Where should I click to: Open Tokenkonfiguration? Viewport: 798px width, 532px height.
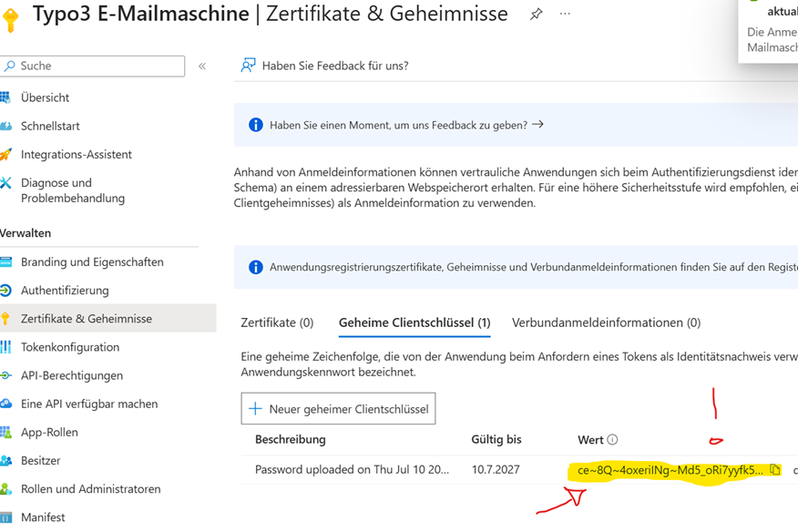click(70, 347)
